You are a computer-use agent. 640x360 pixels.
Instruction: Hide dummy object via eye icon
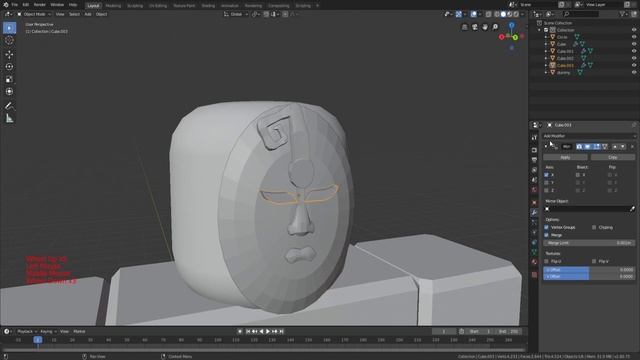coord(634,72)
